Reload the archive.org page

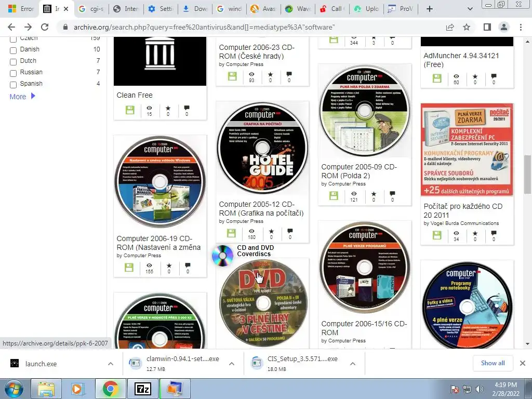45,27
